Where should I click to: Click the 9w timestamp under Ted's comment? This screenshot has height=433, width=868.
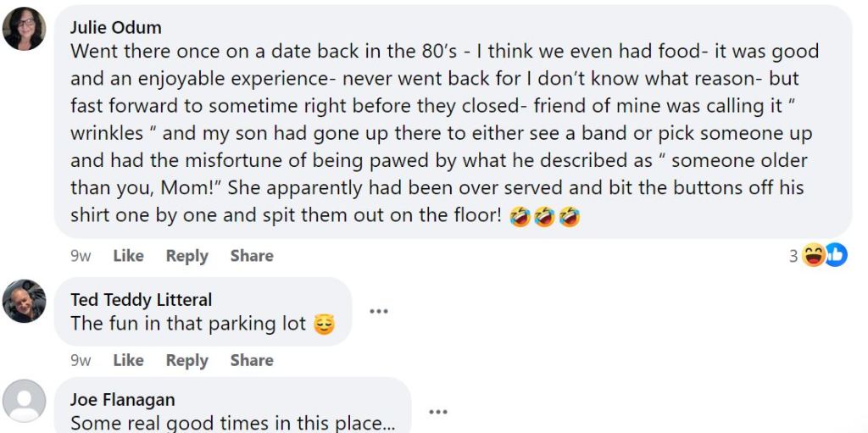point(81,360)
